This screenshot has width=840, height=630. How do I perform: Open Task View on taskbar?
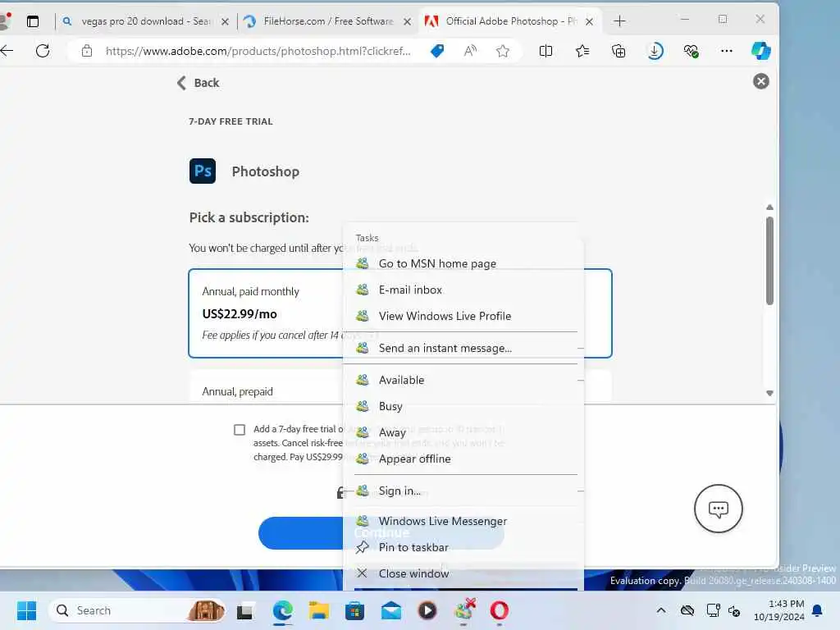[x=245, y=610]
